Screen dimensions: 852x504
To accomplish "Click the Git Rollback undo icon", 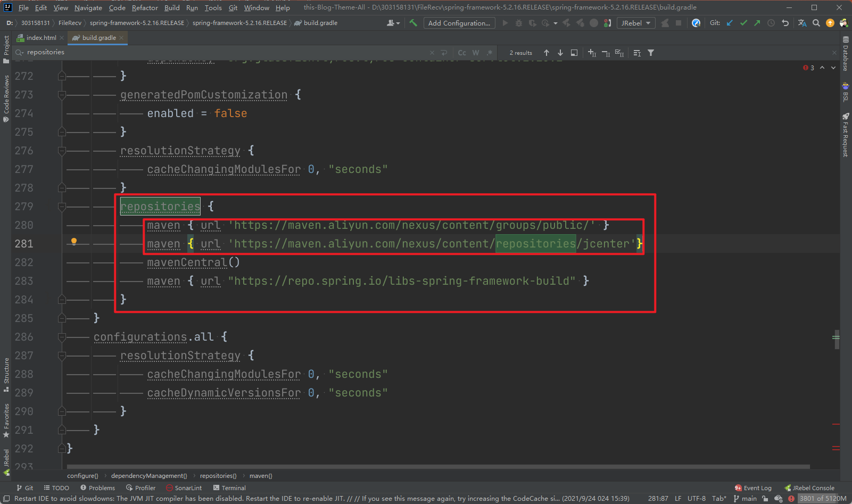I will click(x=785, y=23).
